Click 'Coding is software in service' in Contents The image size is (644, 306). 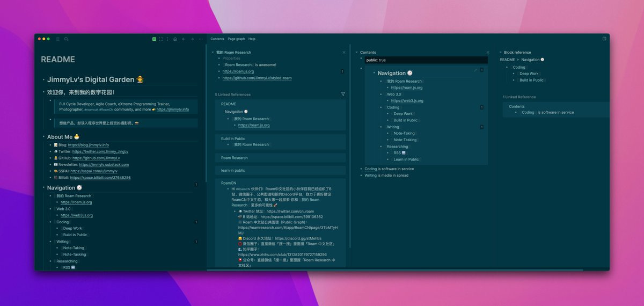(389, 169)
